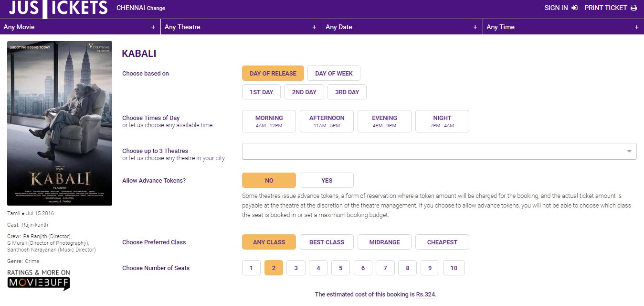
Task: Click the print ticket printer icon
Action: [x=633, y=8]
